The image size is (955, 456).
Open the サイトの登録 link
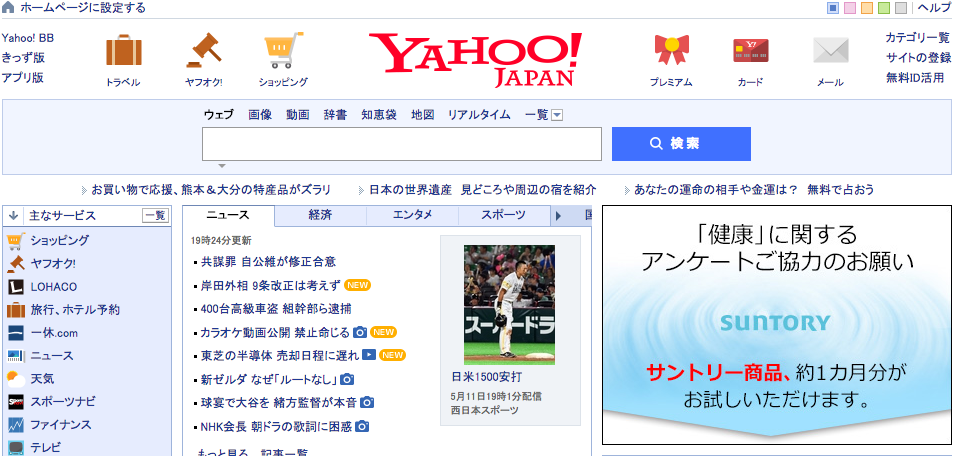[x=918, y=58]
